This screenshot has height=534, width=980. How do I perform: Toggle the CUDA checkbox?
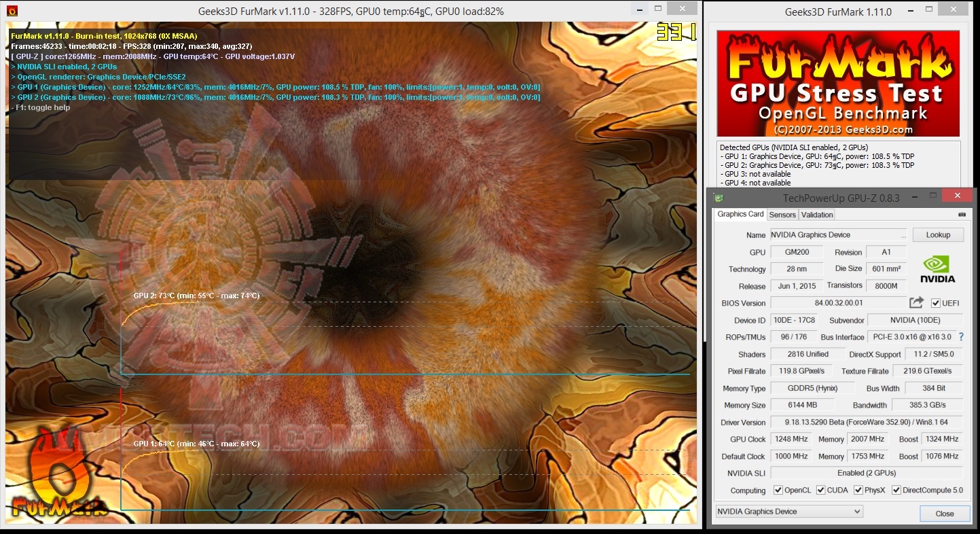tap(821, 491)
